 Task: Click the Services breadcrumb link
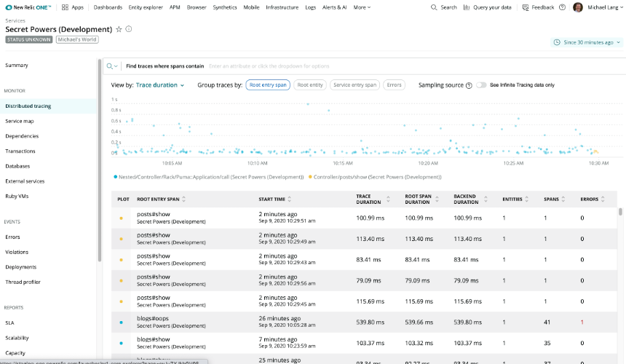click(15, 20)
